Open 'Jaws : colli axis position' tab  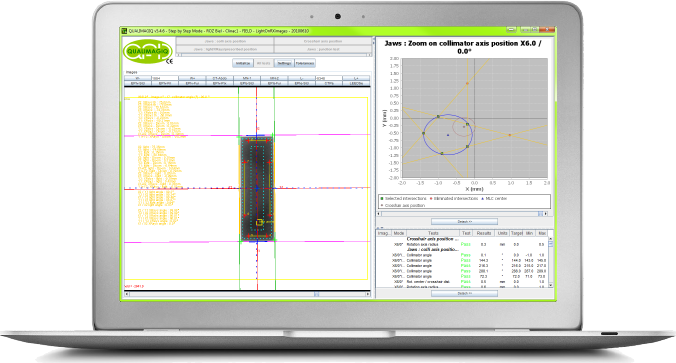225,41
